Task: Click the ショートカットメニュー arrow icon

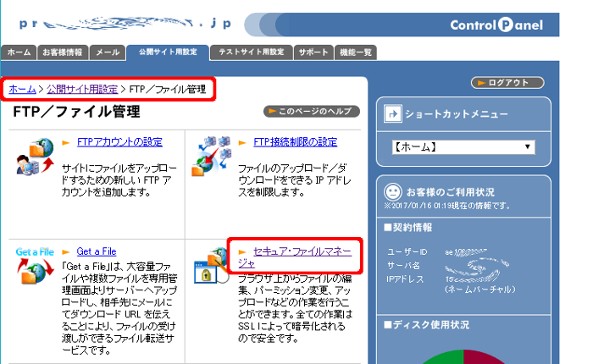Action: click(x=392, y=113)
